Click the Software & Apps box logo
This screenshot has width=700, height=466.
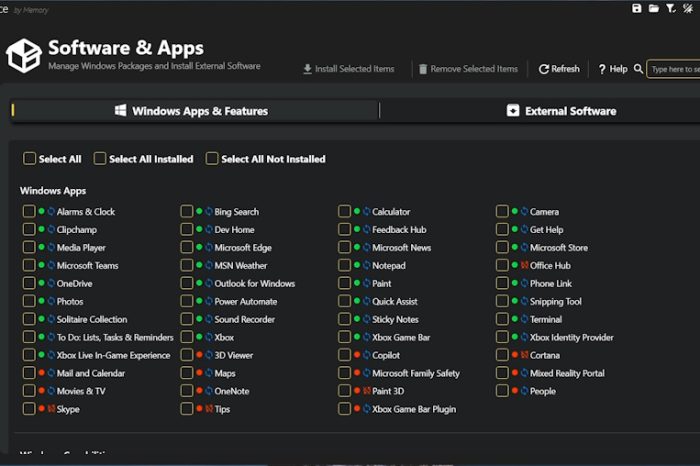[x=23, y=56]
